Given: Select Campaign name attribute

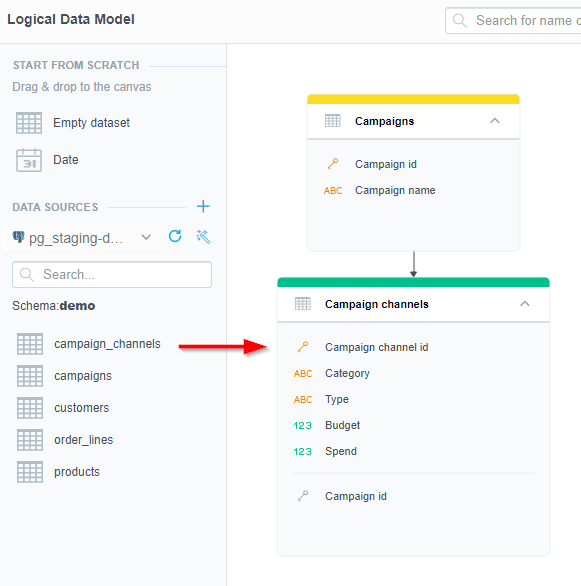Looking at the screenshot, I should pos(395,190).
